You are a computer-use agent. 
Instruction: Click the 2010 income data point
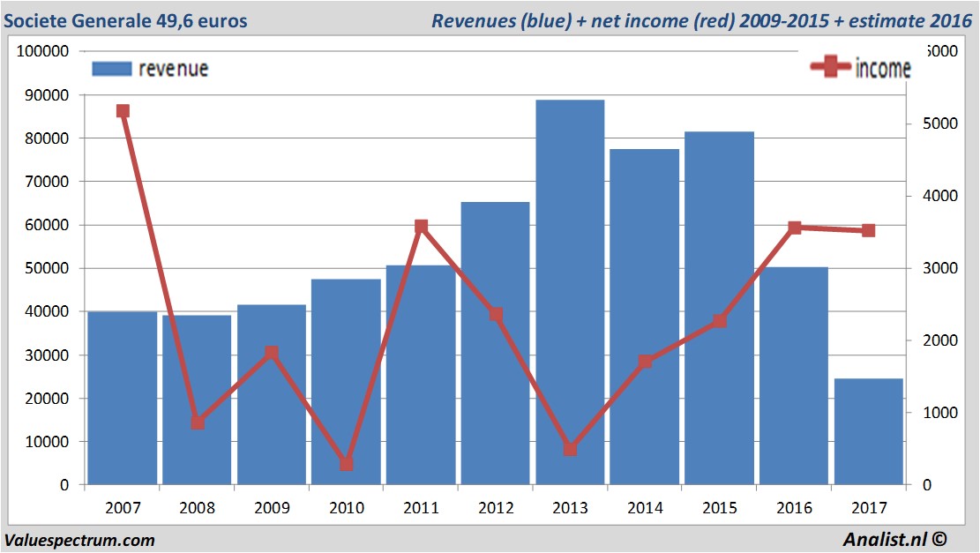pos(347,464)
